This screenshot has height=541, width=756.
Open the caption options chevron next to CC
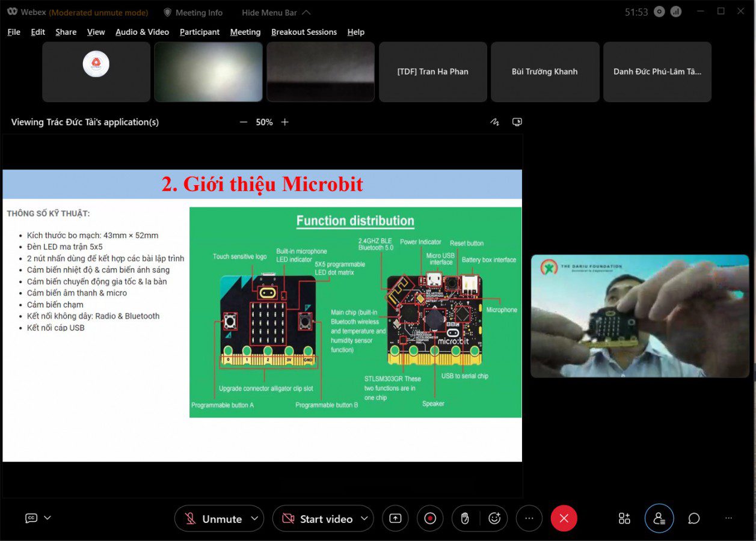click(x=48, y=518)
